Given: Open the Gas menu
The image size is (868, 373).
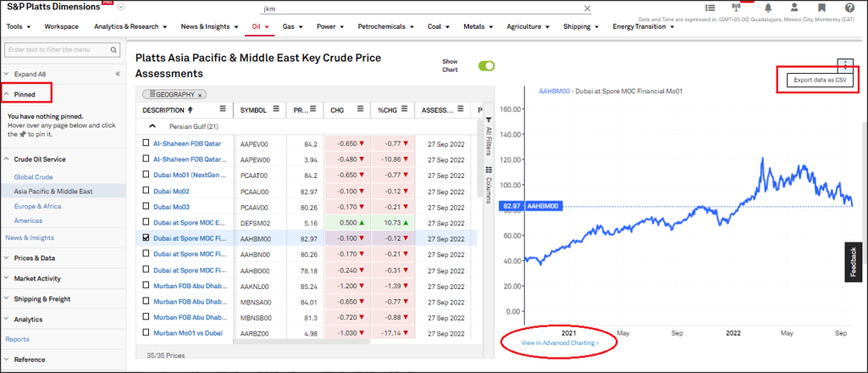Looking at the screenshot, I should pos(292,26).
